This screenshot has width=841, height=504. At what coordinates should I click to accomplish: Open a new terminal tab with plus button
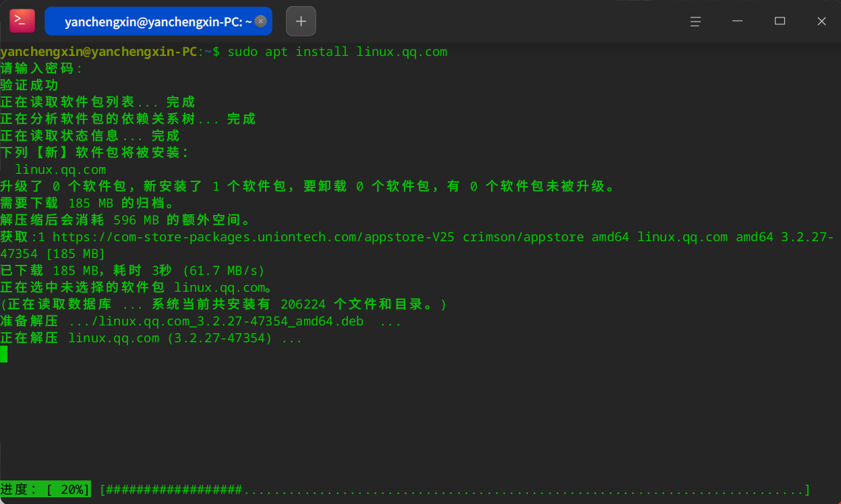click(x=301, y=22)
